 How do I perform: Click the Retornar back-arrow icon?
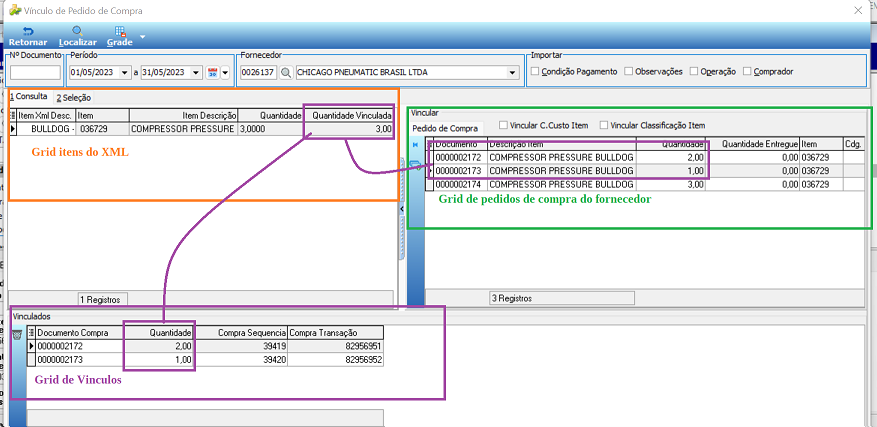[x=28, y=31]
